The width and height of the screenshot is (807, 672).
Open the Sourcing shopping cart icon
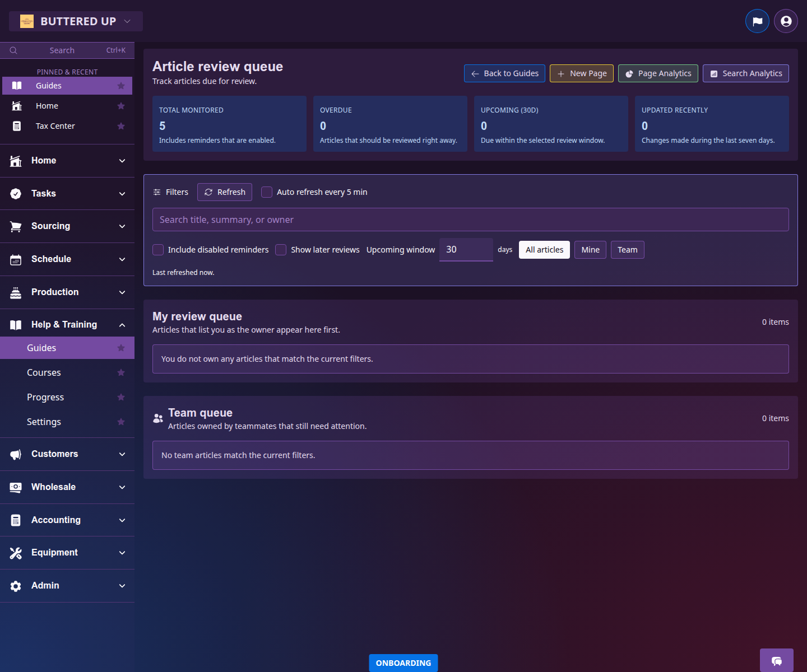[x=16, y=226]
